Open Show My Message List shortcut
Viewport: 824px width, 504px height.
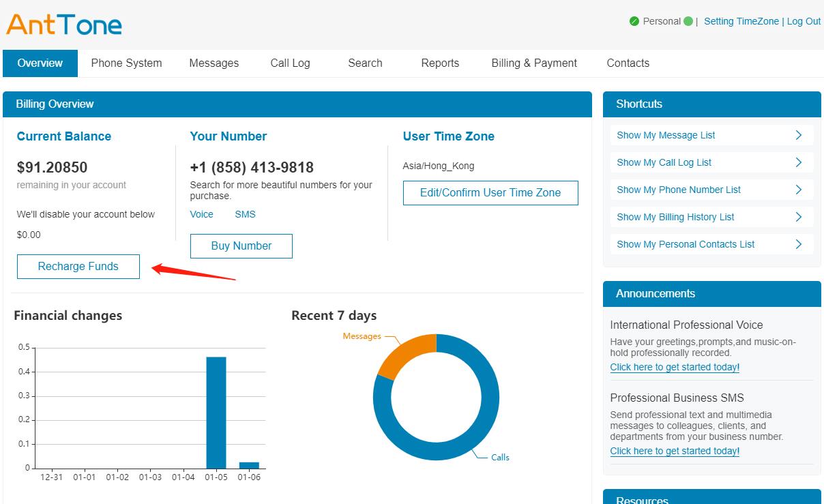coord(711,135)
